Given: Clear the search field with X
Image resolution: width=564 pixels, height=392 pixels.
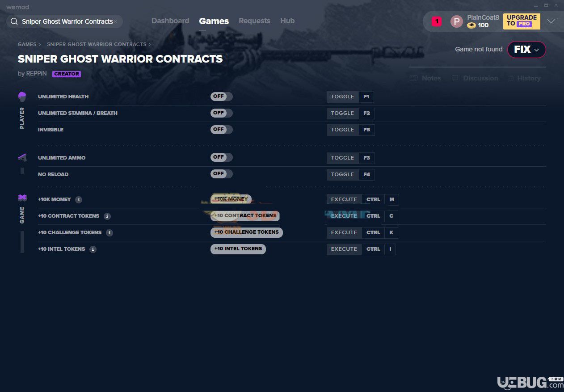Looking at the screenshot, I should [x=115, y=21].
